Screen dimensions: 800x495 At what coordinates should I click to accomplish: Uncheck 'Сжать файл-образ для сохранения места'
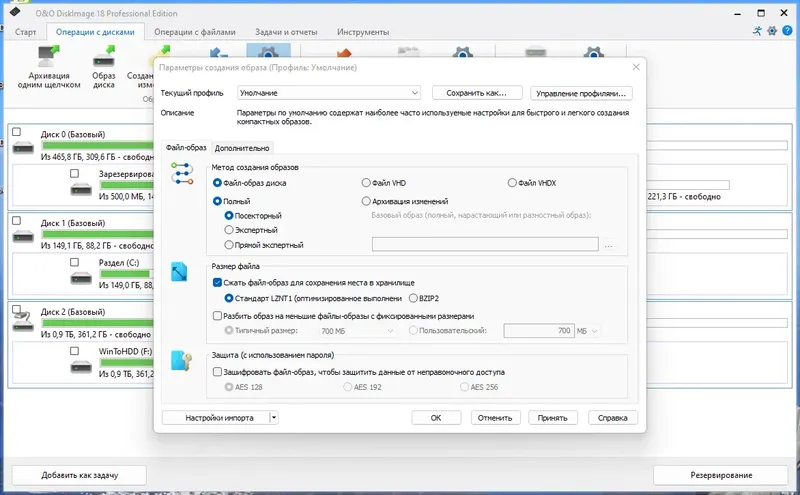pos(217,282)
